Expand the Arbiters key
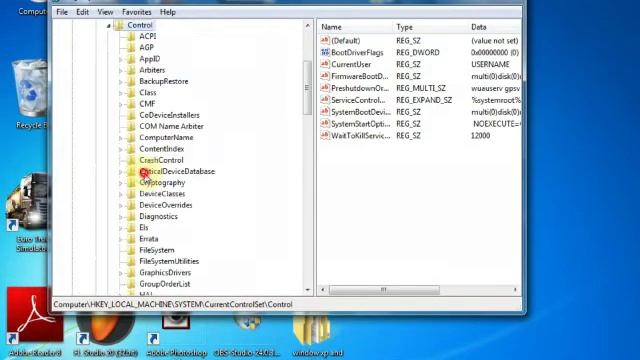The image size is (640, 360). 120,71
